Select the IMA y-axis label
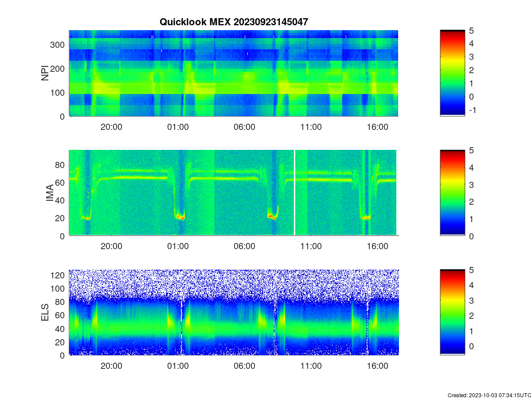The image size is (532, 399). [x=49, y=193]
